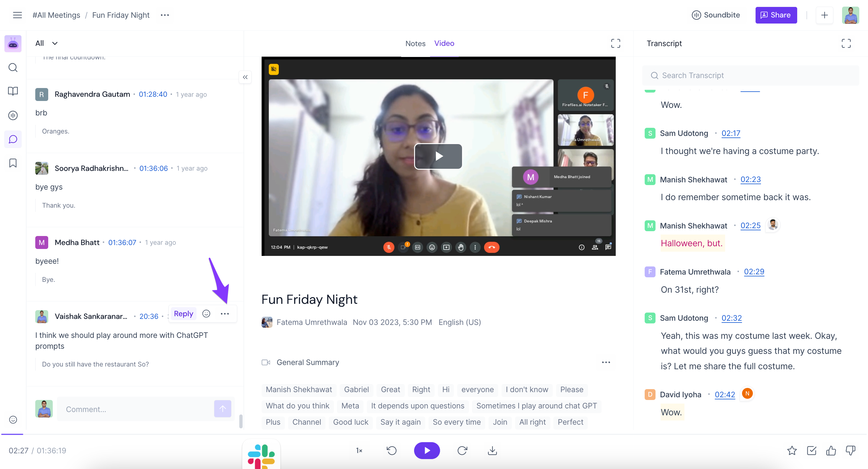Open the task checklist icon in bottom bar
Screen dimensions: 868x469
(811, 451)
